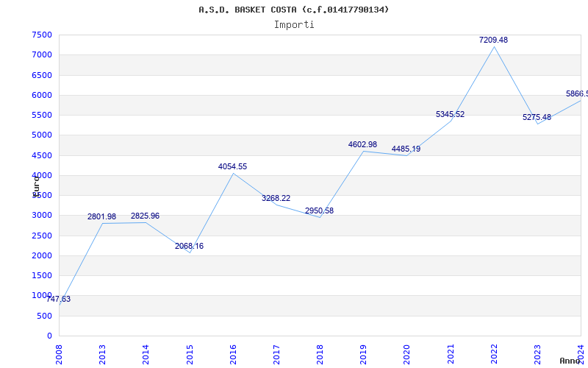This screenshot has height=368, width=588.
Task: Click the Importi subtitle
Action: click(x=294, y=25)
